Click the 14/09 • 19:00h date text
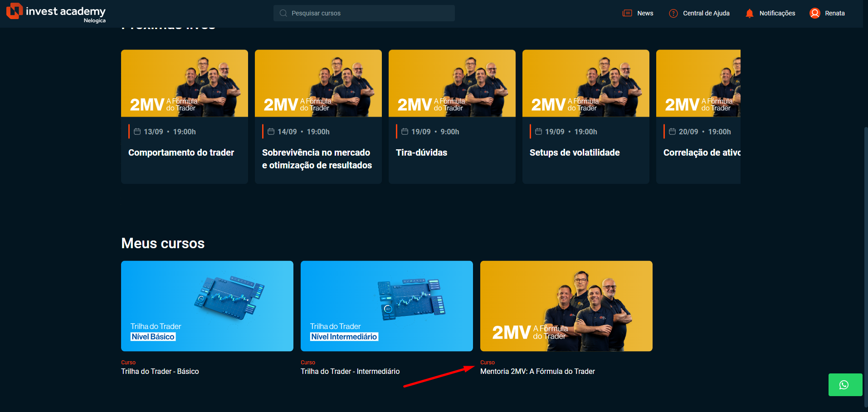 (303, 132)
